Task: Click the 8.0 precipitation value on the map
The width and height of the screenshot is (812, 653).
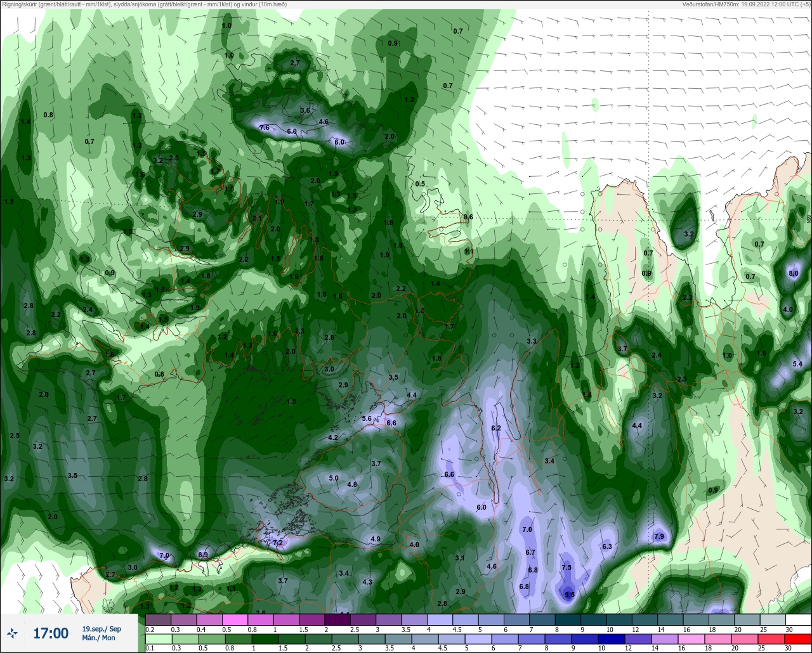Action: 793,273
